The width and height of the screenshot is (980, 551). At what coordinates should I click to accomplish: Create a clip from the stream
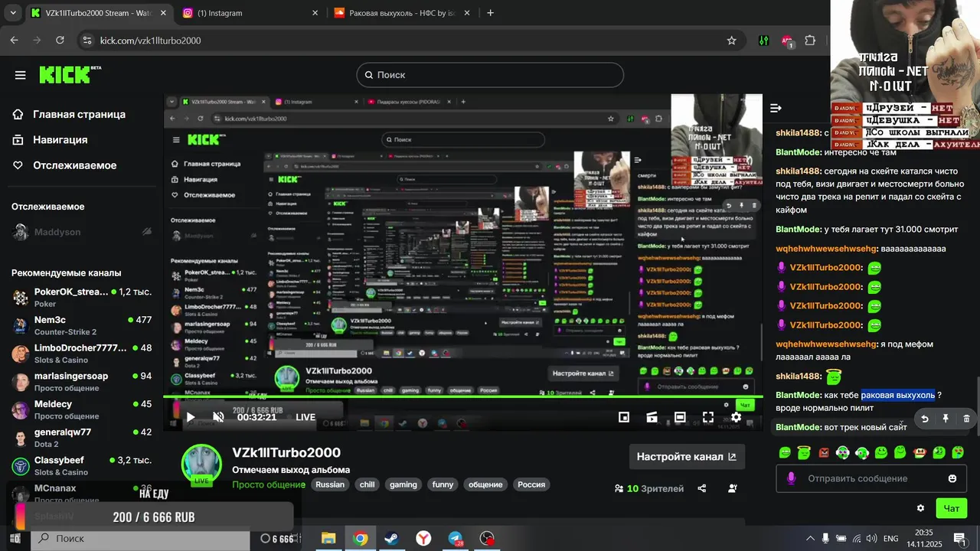[652, 417]
